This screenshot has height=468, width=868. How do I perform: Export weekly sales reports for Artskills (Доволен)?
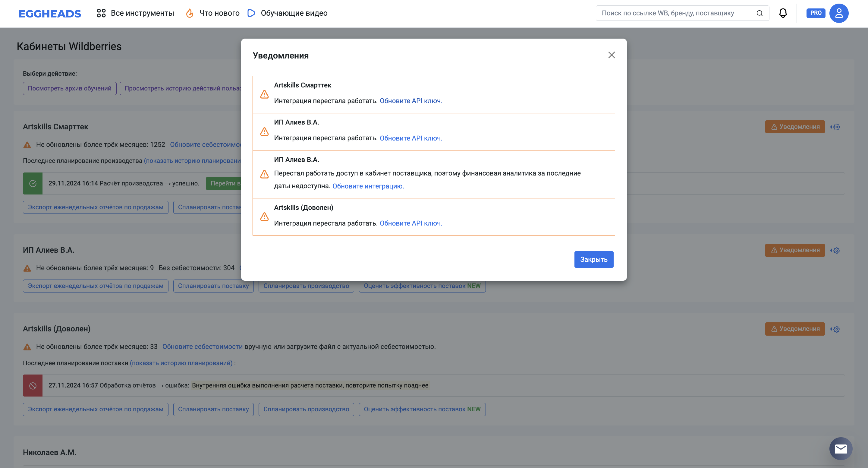96,409
